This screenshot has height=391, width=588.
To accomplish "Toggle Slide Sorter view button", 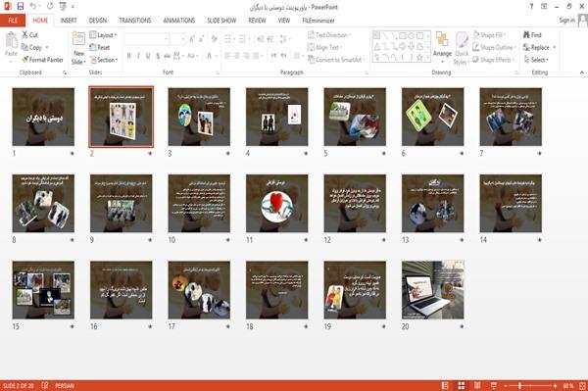I will 461,385.
